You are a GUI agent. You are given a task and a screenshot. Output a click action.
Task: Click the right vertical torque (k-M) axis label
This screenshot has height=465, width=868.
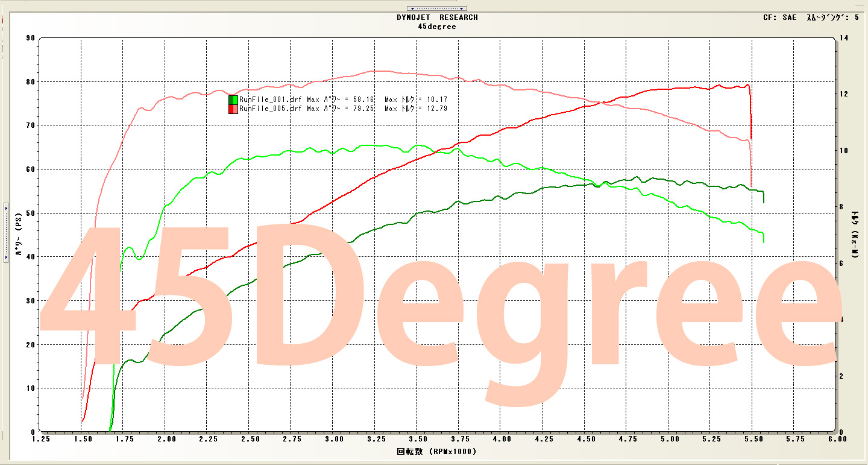click(x=855, y=235)
